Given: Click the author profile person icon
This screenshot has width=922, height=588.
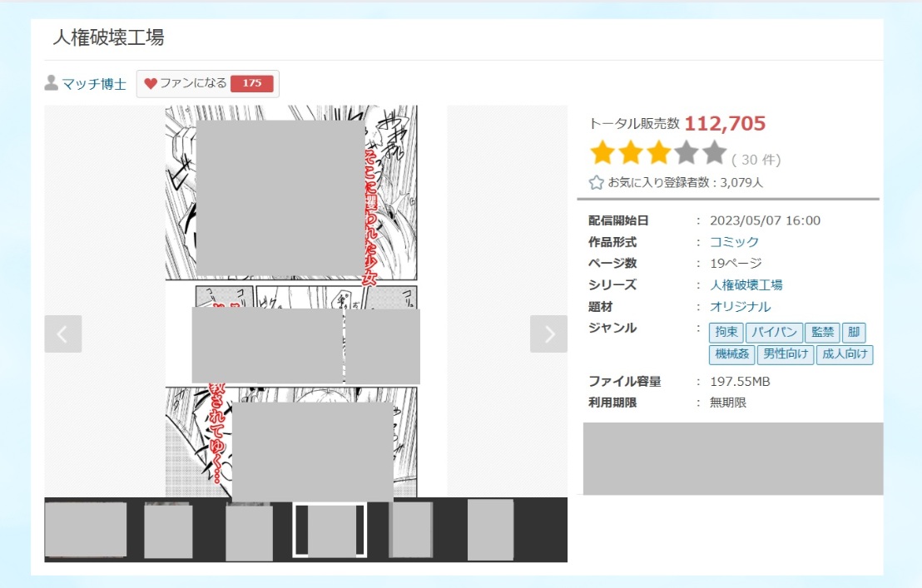Looking at the screenshot, I should coord(52,83).
